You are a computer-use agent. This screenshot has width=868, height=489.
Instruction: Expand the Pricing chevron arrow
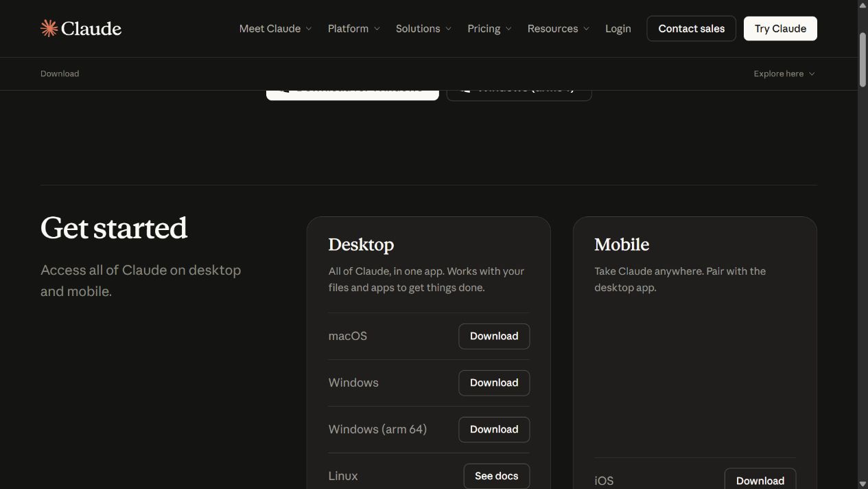coord(508,29)
